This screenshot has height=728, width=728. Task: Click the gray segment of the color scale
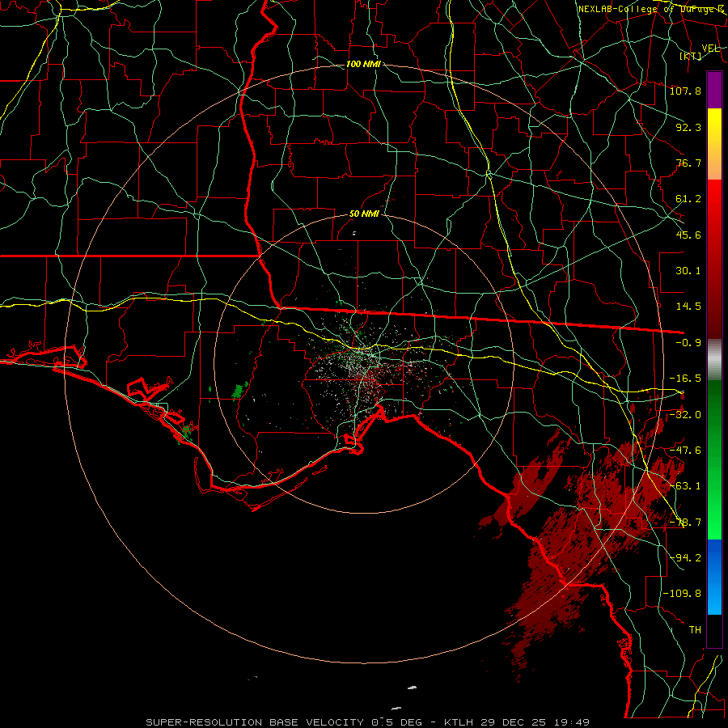click(714, 360)
